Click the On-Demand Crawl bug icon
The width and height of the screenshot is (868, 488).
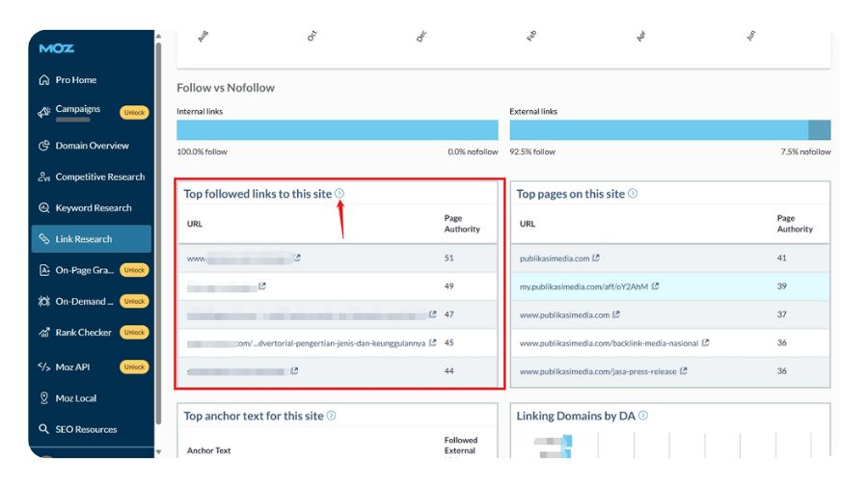pos(44,301)
